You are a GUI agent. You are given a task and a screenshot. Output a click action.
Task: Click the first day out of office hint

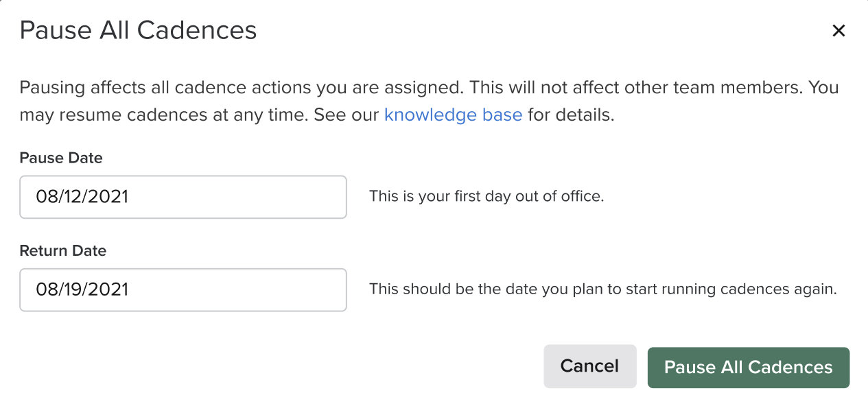486,196
